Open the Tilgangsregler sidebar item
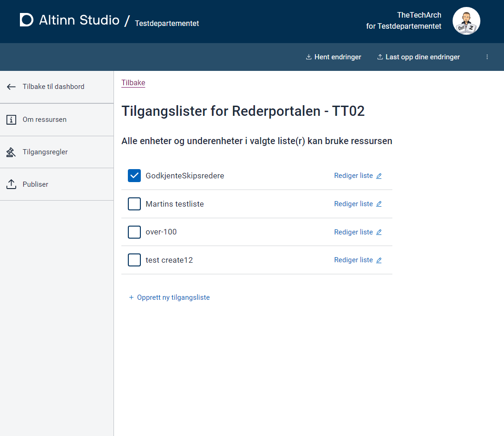The image size is (504, 436). (45, 152)
